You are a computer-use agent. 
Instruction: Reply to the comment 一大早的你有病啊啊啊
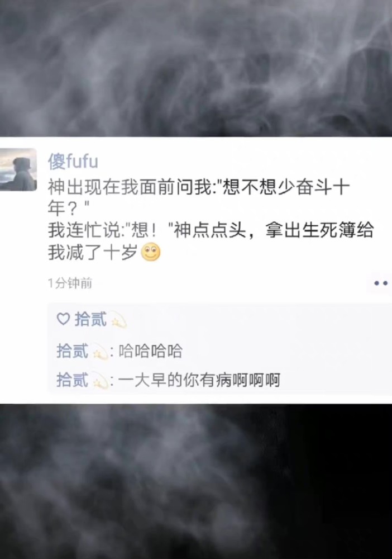click(x=199, y=380)
